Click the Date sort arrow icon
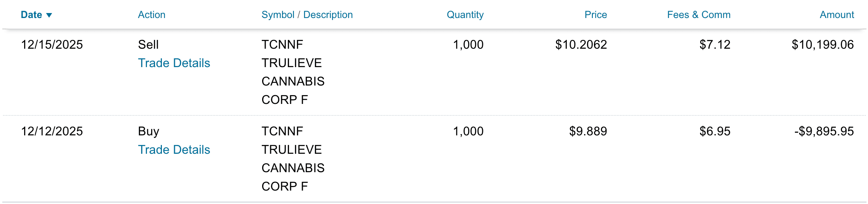The height and width of the screenshot is (204, 868). [49, 15]
